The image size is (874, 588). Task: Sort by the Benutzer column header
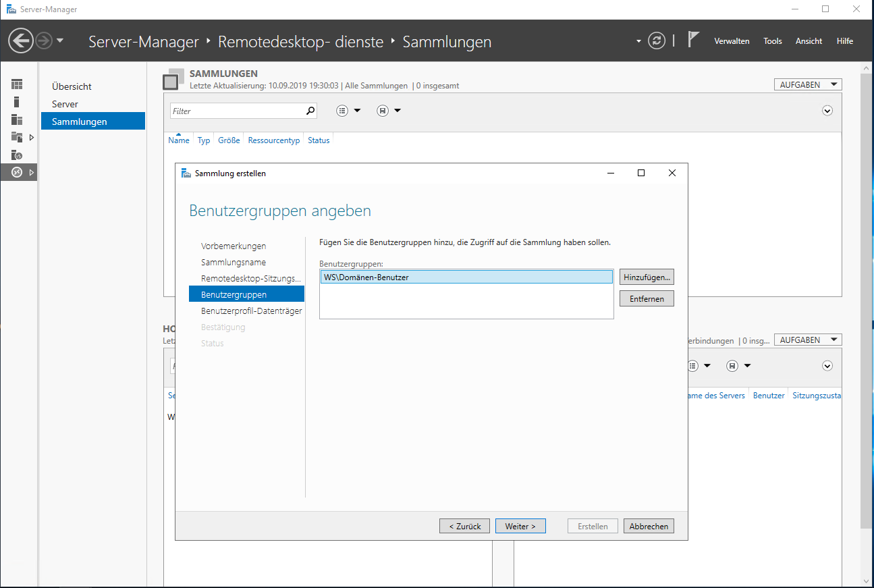tap(769, 396)
